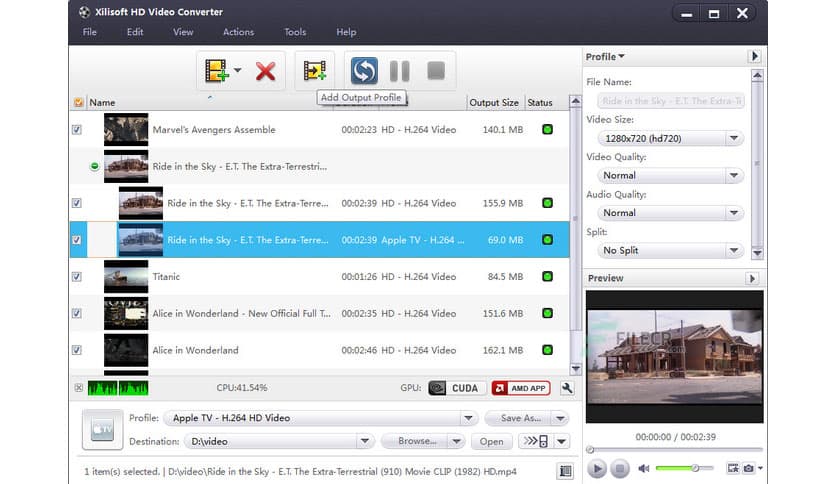The width and height of the screenshot is (836, 484).
Task: Open the Profile panel header menu
Action: [605, 57]
